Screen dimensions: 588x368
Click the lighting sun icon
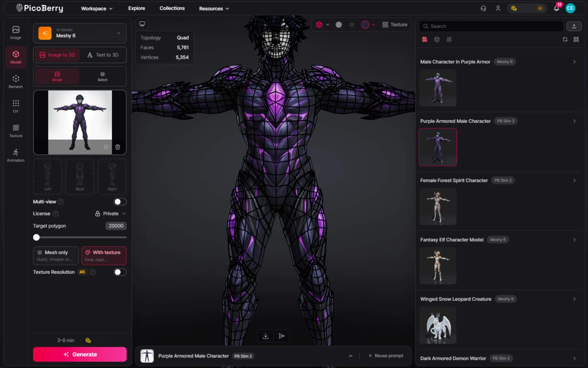coord(352,25)
